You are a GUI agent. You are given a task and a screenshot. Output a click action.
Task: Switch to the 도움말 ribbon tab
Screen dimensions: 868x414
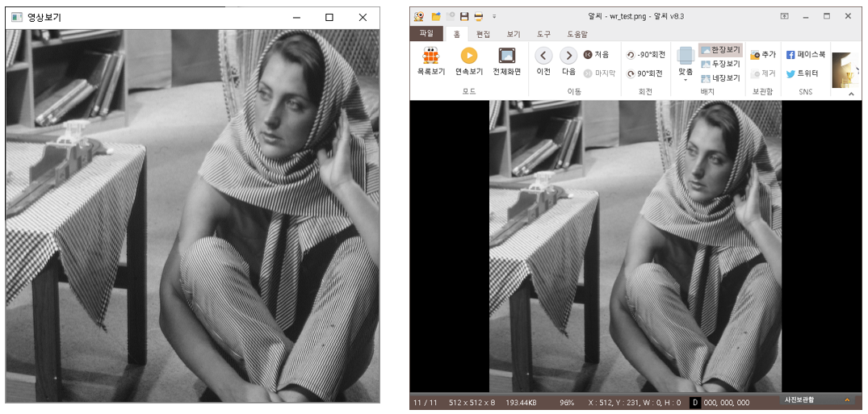(577, 34)
